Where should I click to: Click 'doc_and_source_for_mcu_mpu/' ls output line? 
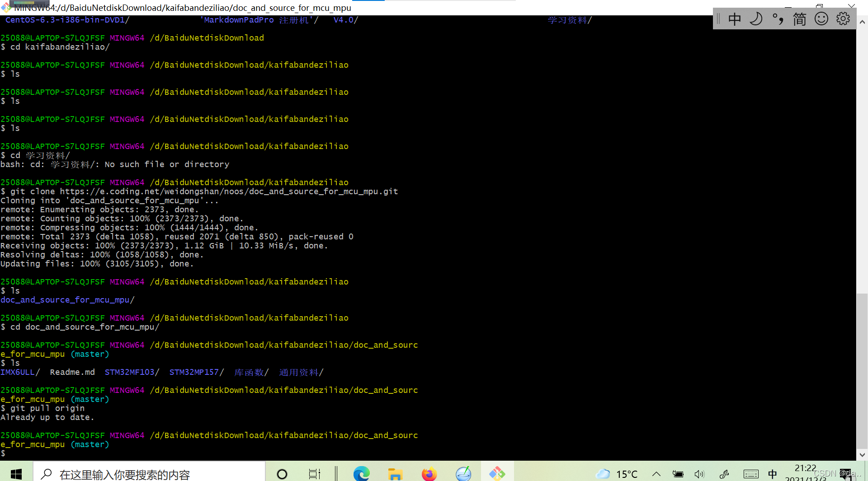tap(67, 300)
